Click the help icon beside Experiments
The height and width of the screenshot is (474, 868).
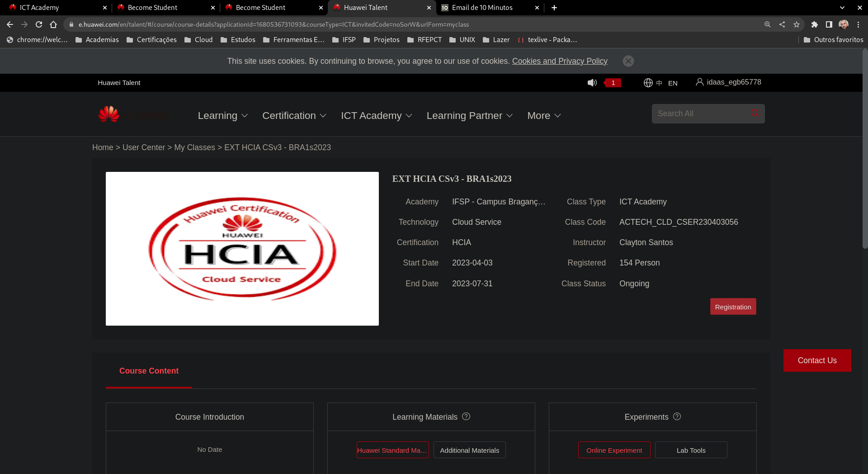tap(677, 417)
